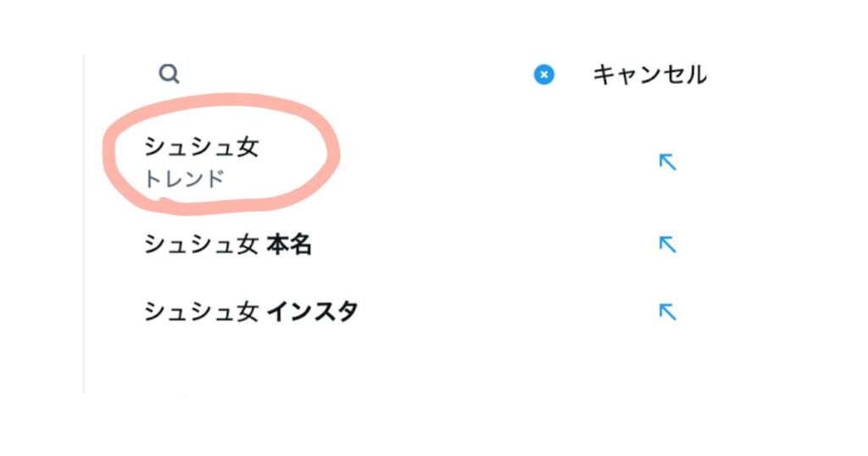Insert the 本名 query using its blue arrow
868x456 pixels.
[668, 245]
